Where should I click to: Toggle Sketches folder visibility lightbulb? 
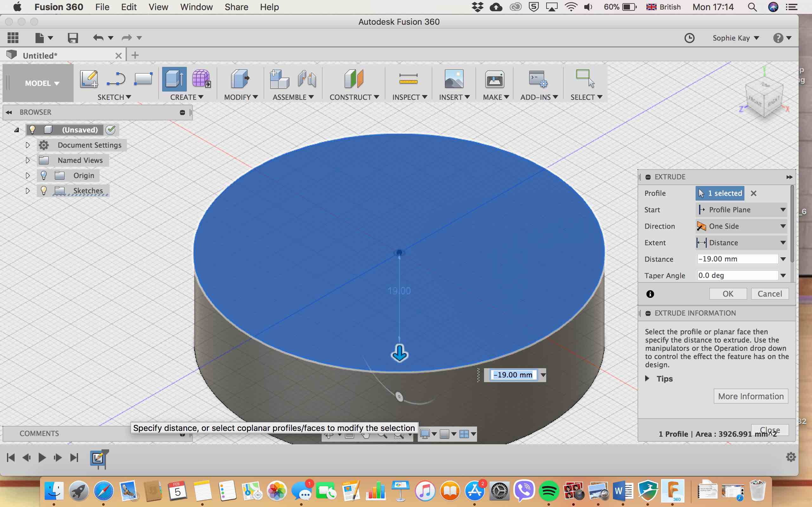pos(44,190)
